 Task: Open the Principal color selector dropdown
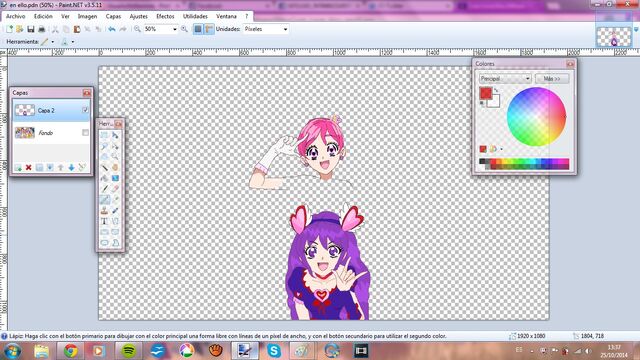(505, 78)
